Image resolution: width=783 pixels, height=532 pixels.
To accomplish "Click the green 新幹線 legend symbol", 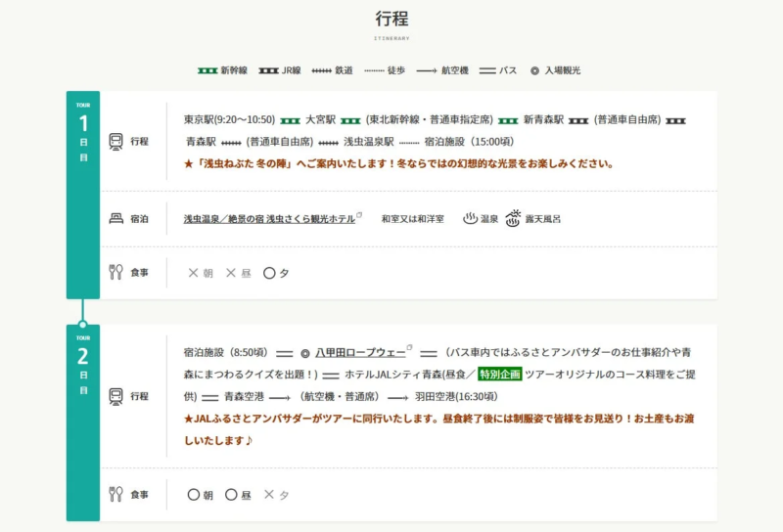I will click(x=207, y=70).
